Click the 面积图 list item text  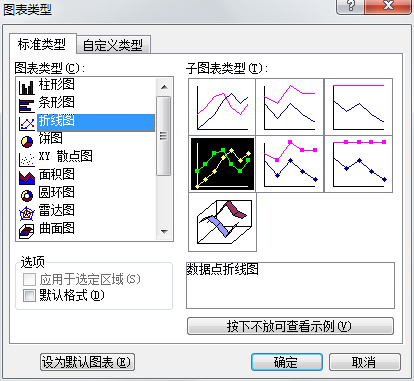click(57, 174)
